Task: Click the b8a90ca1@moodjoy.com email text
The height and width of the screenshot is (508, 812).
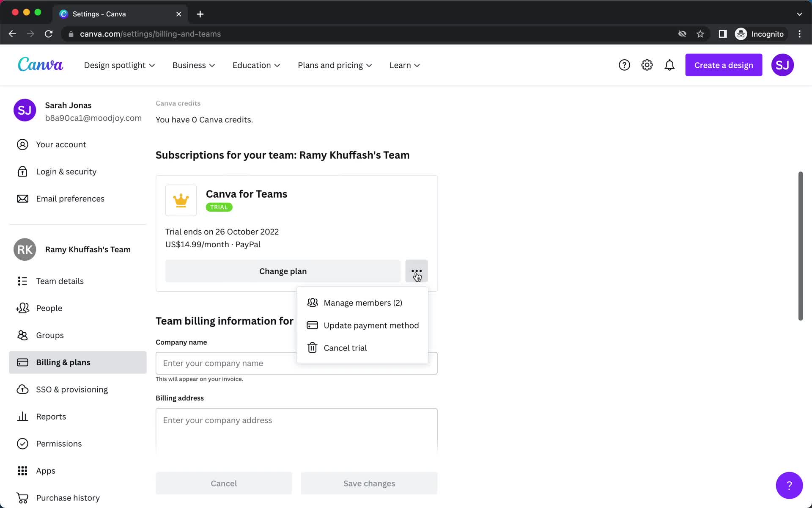Action: (93, 118)
